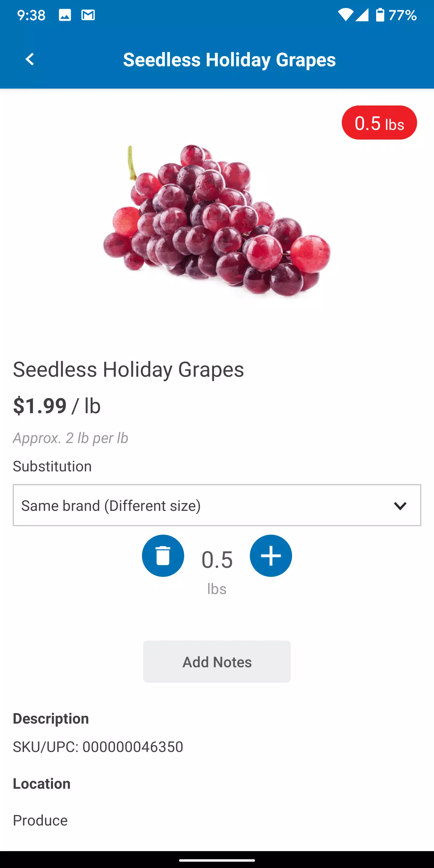Click the dropdown chevron arrow

coord(400,506)
